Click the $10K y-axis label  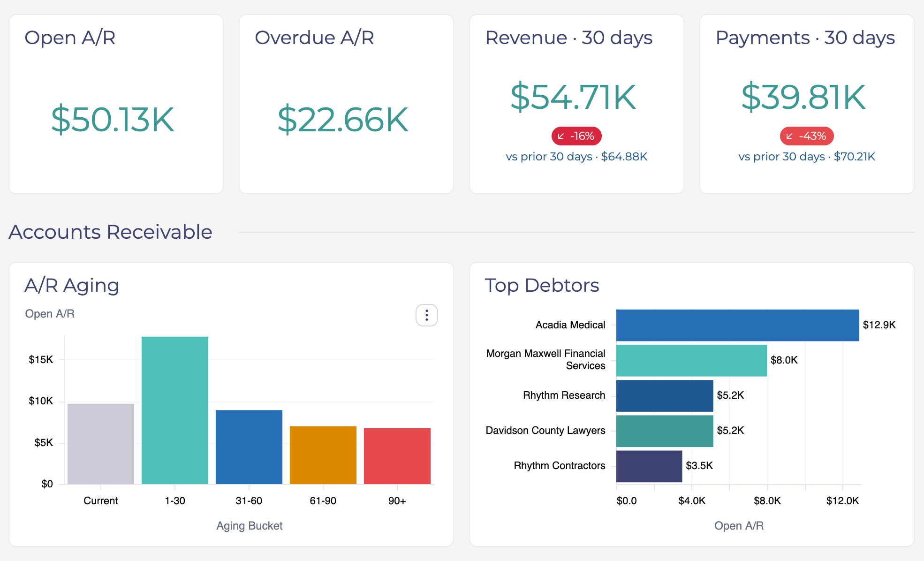[x=41, y=401]
